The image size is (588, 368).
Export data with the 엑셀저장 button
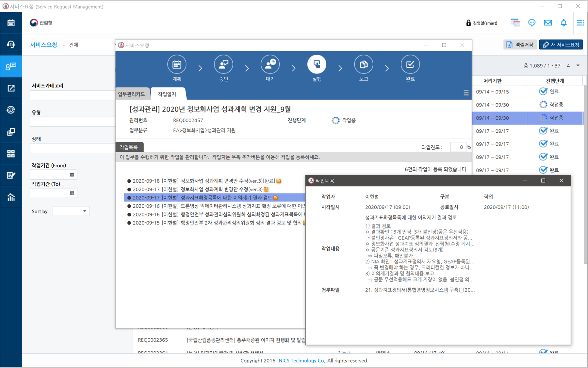click(x=520, y=44)
